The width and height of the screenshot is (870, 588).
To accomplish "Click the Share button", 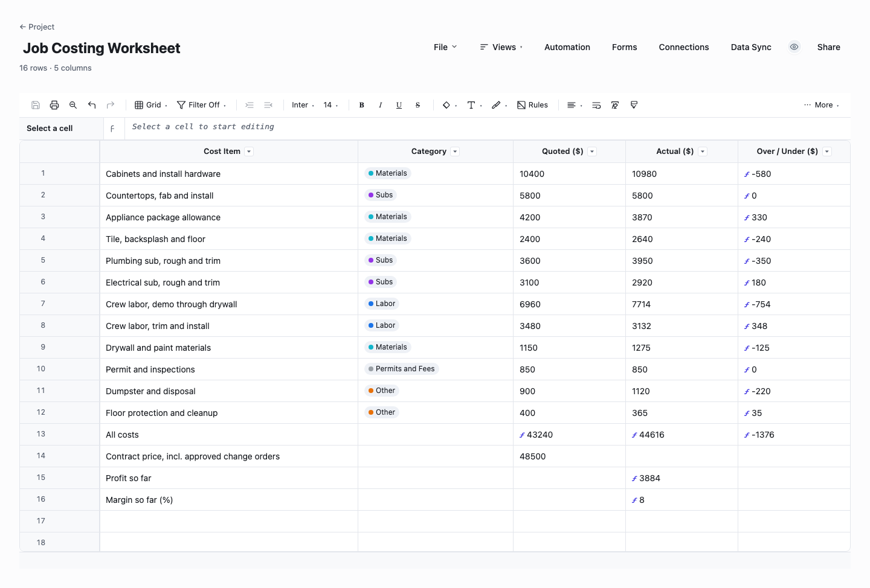I will pos(828,47).
